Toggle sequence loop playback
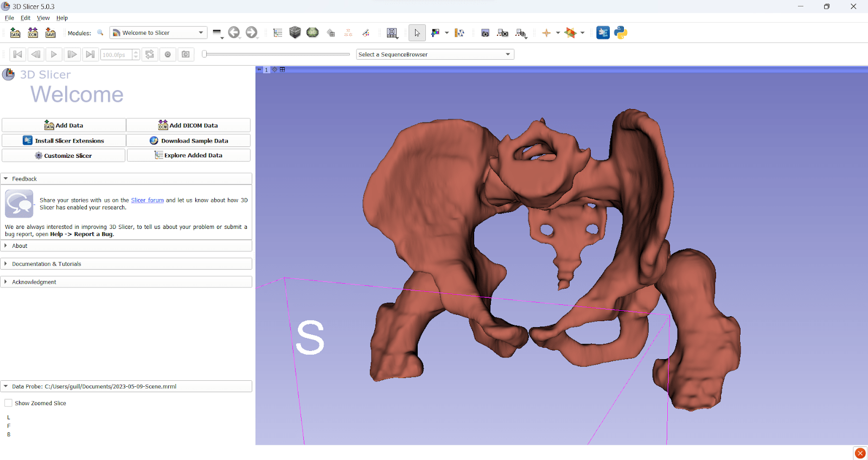 click(x=150, y=54)
